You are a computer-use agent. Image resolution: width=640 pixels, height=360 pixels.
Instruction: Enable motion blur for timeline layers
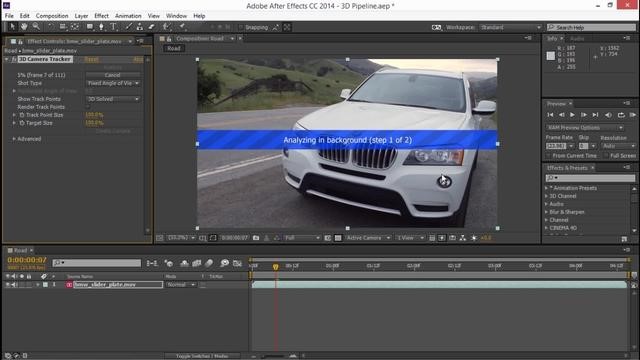pyautogui.click(x=209, y=263)
